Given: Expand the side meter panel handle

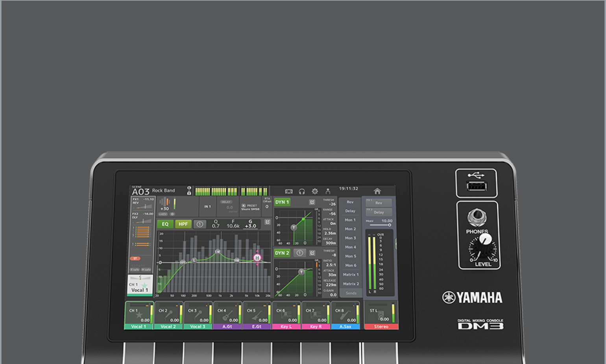Looking at the screenshot, I should pos(395,245).
